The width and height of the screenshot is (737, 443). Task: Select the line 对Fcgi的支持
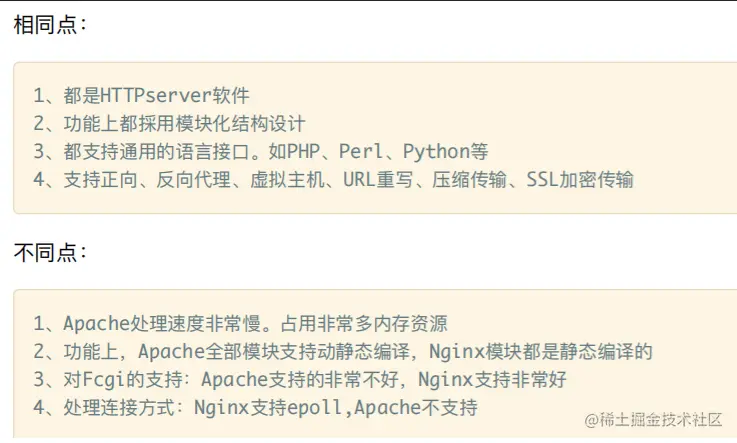[300, 380]
